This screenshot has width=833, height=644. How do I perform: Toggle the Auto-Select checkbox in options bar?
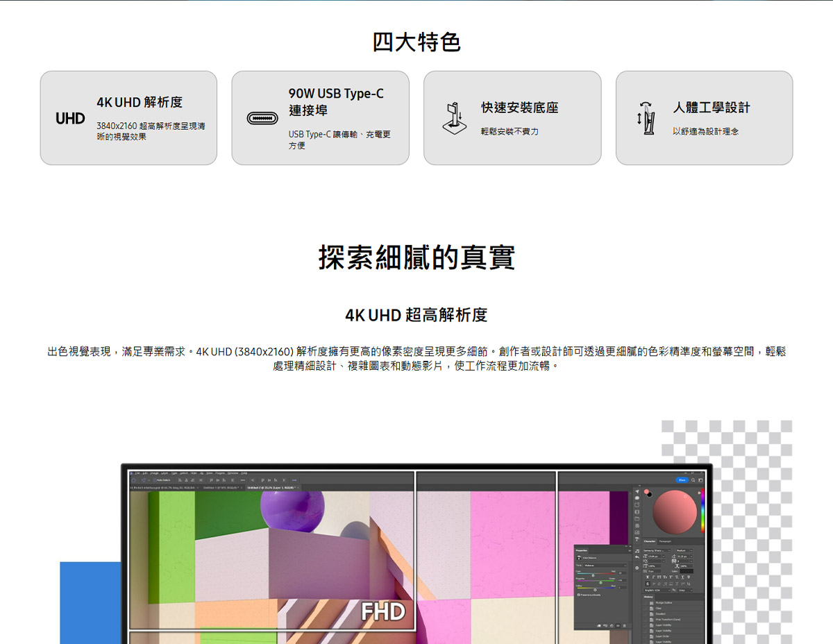pyautogui.click(x=153, y=480)
